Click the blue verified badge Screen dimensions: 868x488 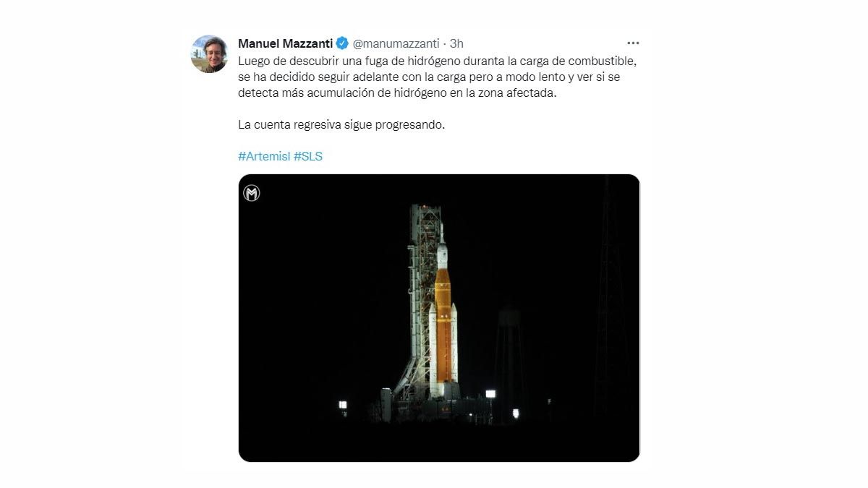point(342,43)
